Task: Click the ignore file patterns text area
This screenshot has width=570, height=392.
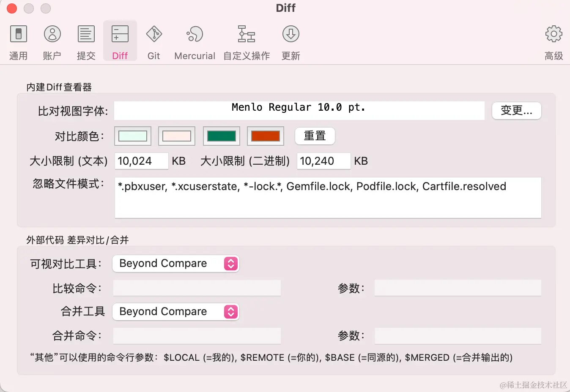Action: tap(328, 198)
